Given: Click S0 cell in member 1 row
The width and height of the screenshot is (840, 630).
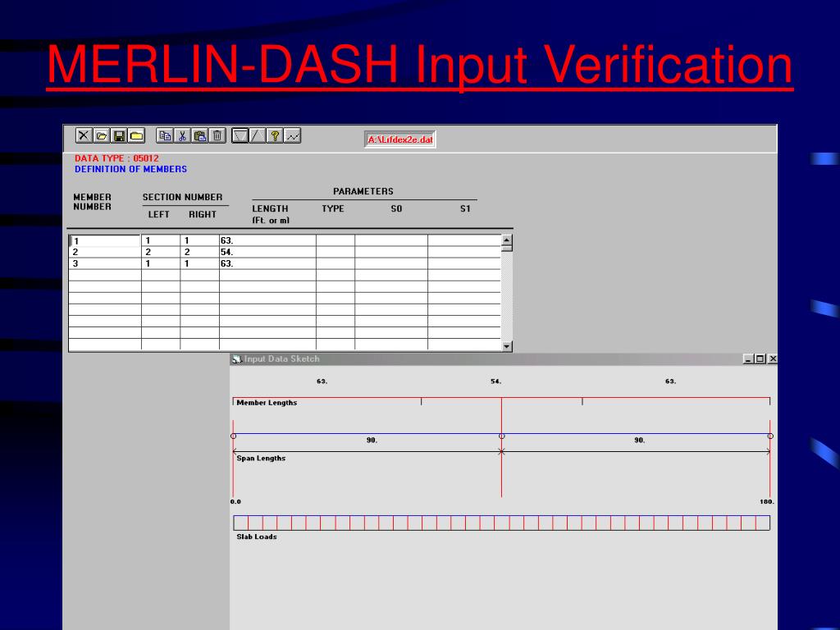Looking at the screenshot, I should click(391, 240).
